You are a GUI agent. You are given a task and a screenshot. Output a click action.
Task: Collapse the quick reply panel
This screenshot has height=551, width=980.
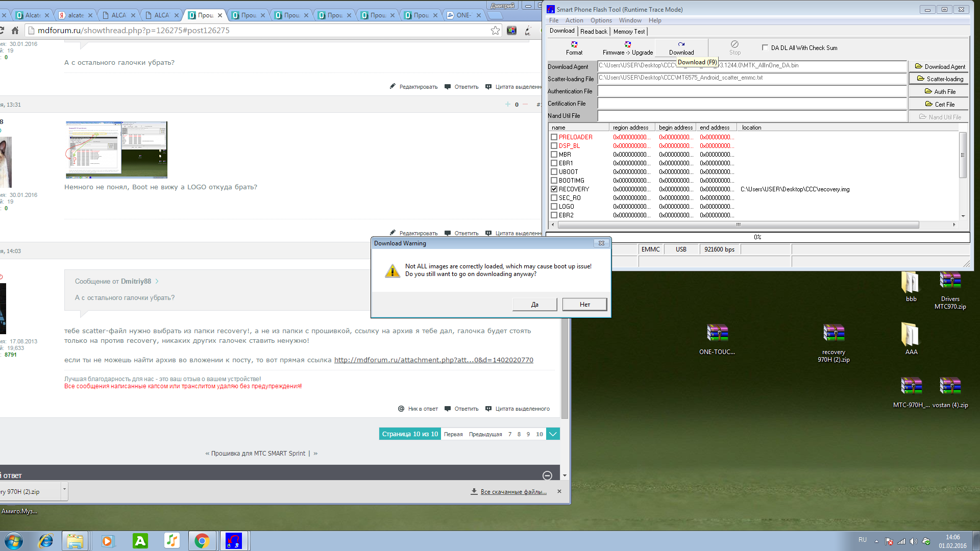click(x=547, y=475)
